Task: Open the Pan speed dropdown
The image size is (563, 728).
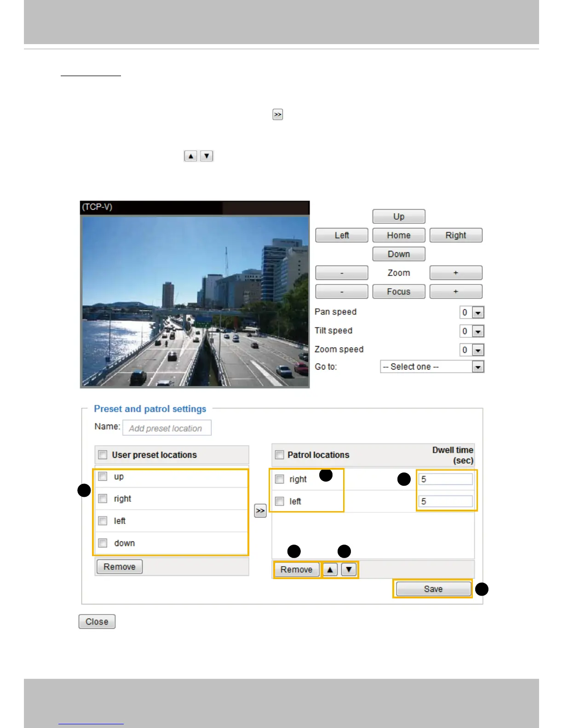Action: pos(471,313)
